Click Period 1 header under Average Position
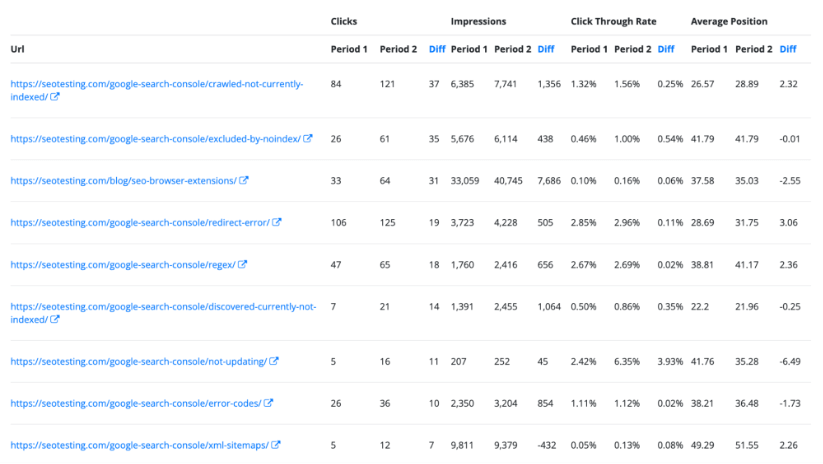This screenshot has width=823, height=464. (x=709, y=49)
